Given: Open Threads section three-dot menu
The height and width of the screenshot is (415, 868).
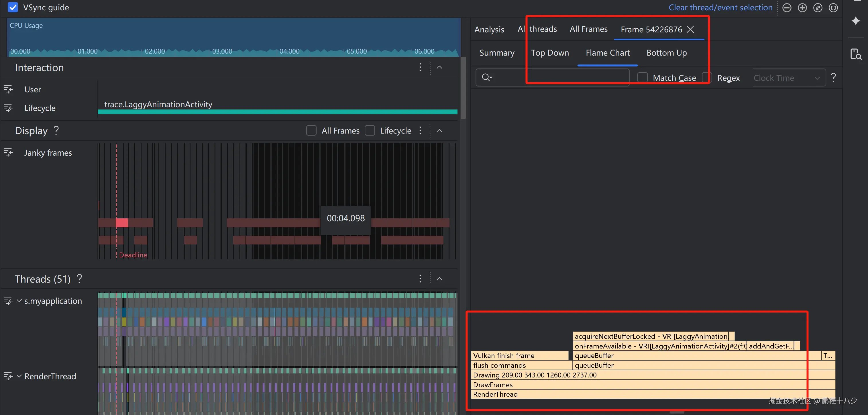Looking at the screenshot, I should 420,279.
